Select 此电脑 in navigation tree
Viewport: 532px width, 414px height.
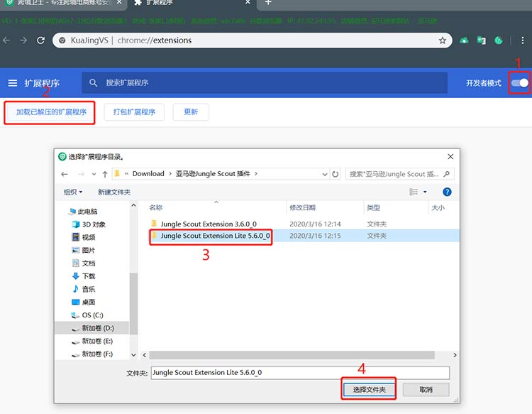(x=87, y=212)
